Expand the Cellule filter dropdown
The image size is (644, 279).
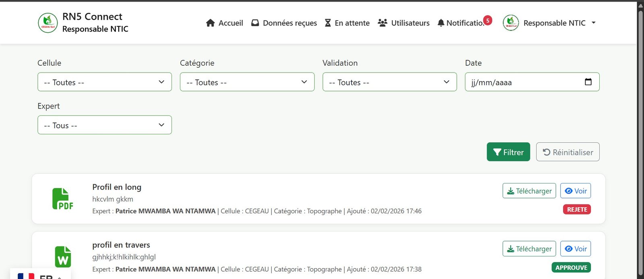point(105,82)
